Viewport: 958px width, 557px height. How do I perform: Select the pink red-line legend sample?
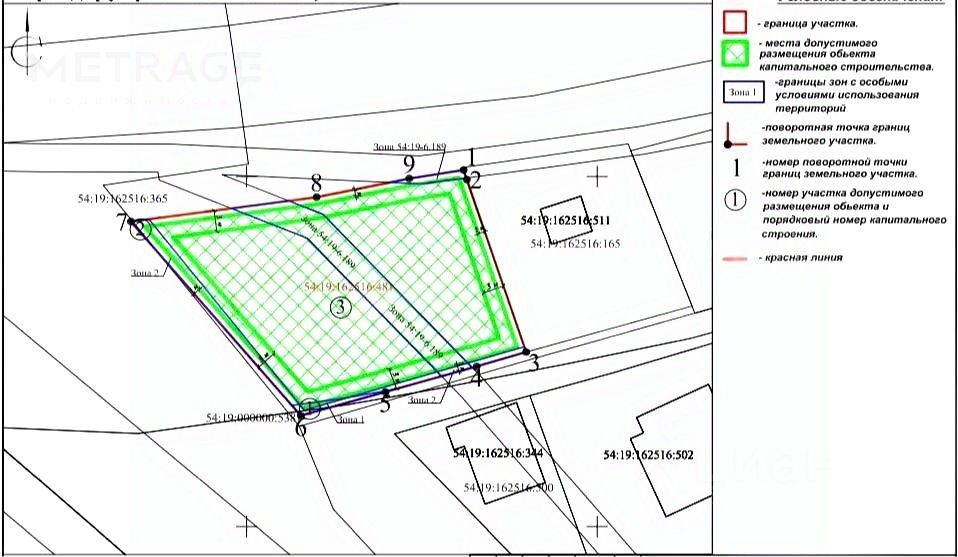(735, 259)
